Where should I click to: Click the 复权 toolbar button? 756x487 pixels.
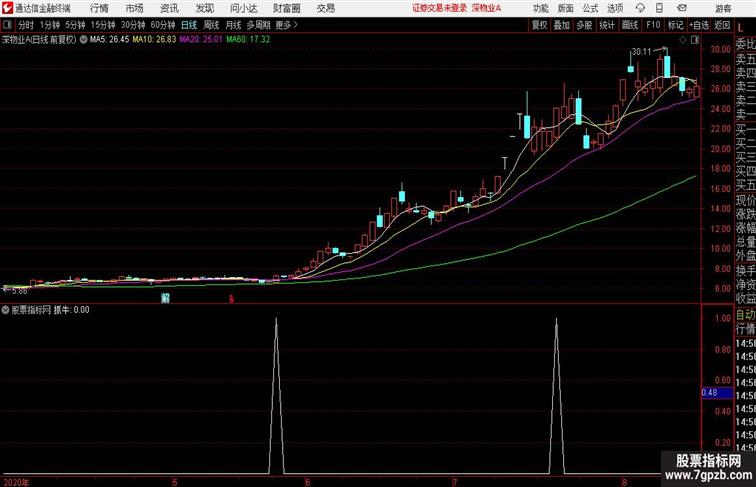(539, 25)
